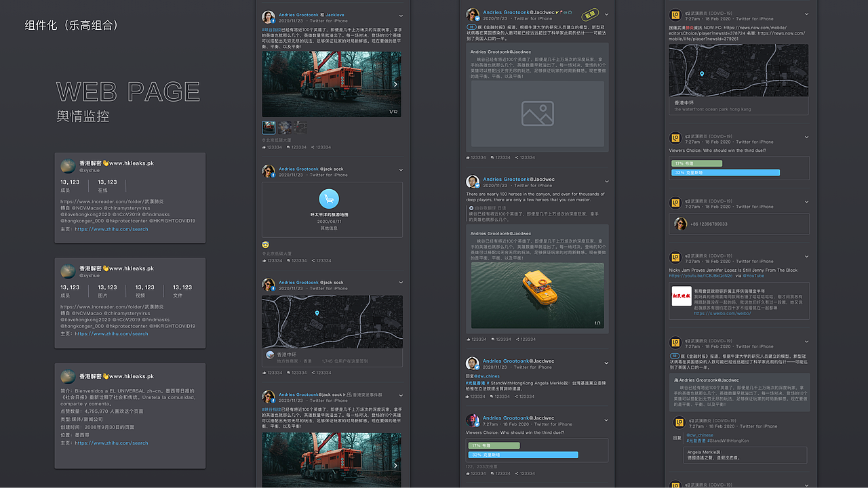Share the Andries Grootoonk 和 Jacklove post
The height and width of the screenshot is (488, 868).
tap(321, 147)
